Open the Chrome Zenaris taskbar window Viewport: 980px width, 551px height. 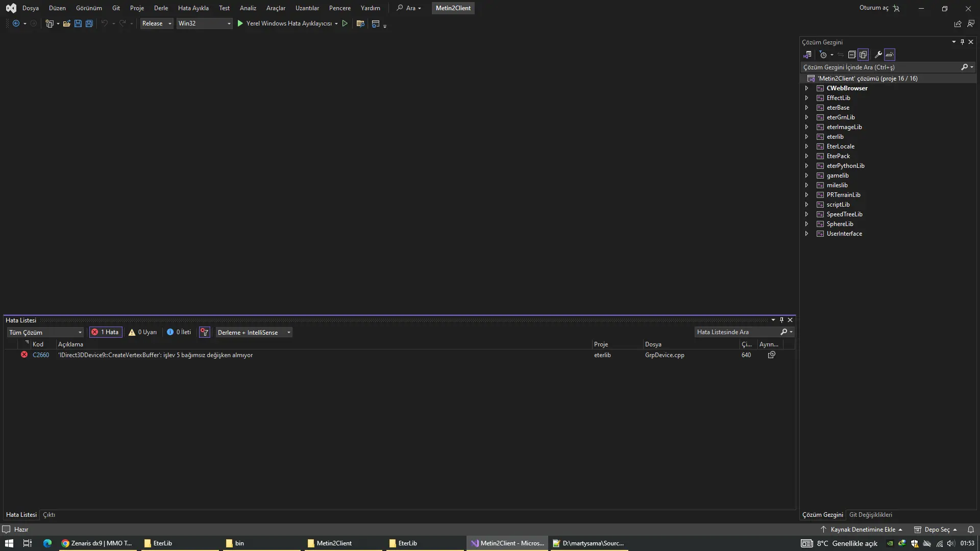97,543
